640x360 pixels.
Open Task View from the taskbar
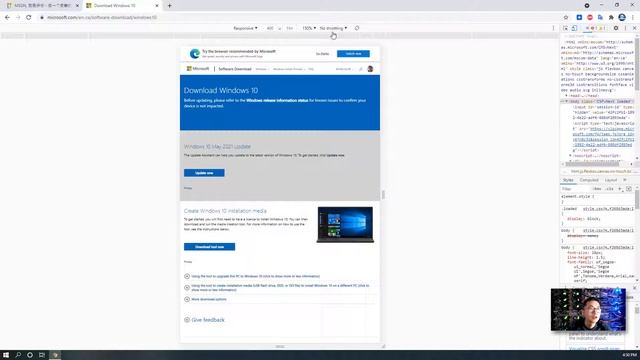pos(42,355)
